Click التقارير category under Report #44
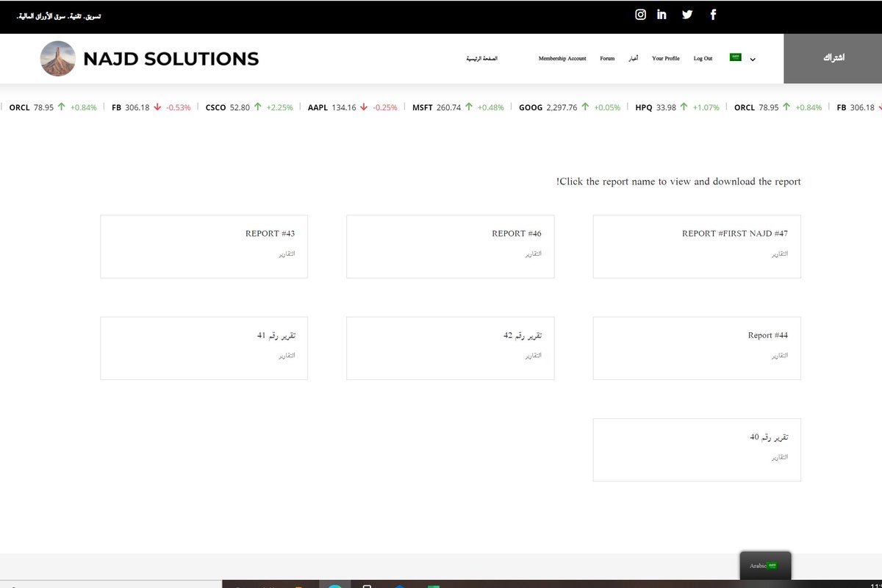 (x=779, y=356)
